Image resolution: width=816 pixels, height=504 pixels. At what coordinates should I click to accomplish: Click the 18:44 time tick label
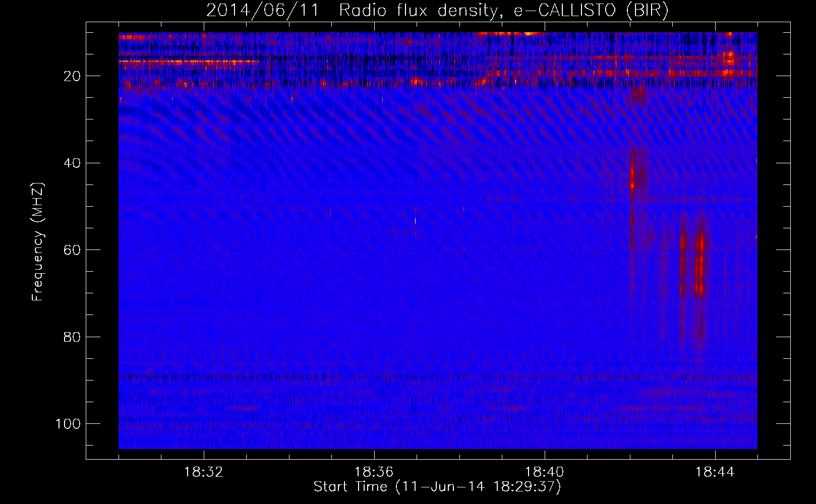[x=715, y=472]
